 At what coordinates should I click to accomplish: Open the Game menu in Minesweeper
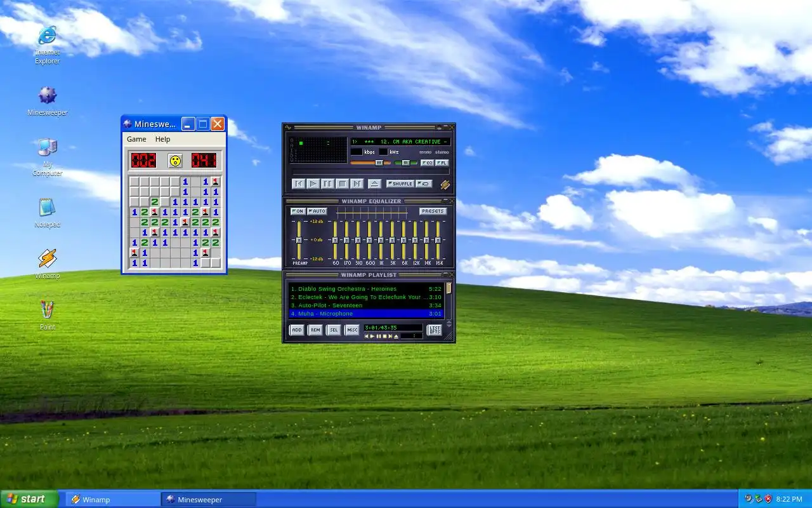point(136,139)
